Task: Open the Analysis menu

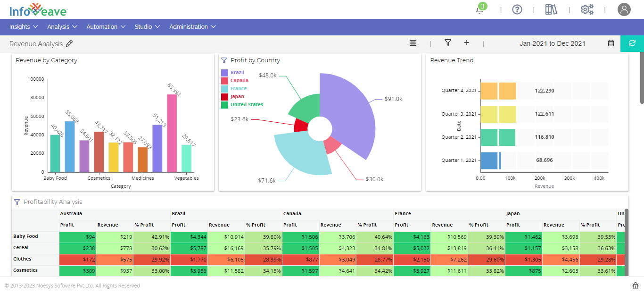Action: pos(62,27)
